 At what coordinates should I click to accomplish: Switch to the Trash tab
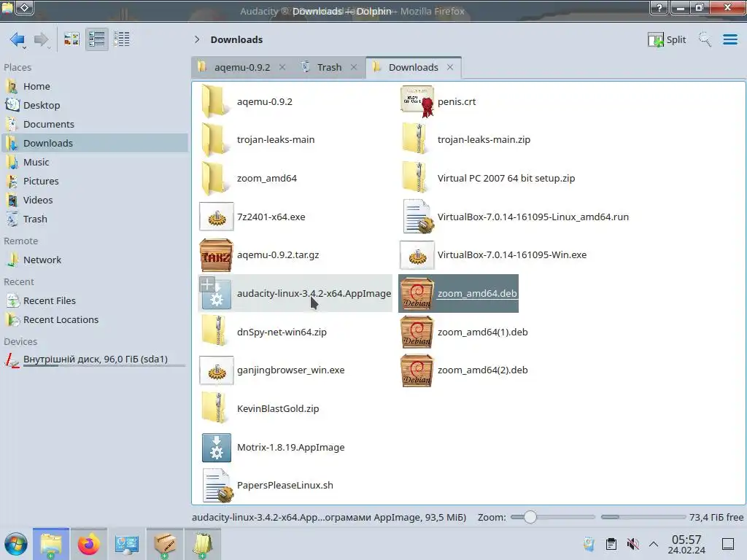click(329, 67)
